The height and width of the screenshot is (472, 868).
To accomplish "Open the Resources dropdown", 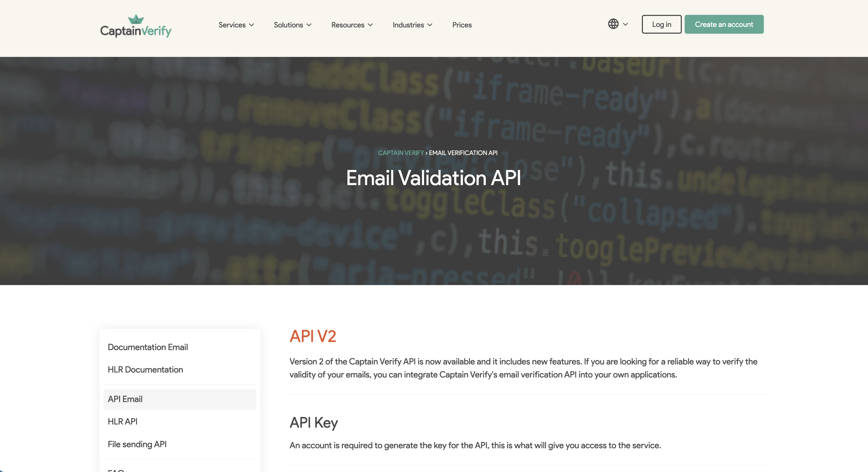I will [x=352, y=25].
